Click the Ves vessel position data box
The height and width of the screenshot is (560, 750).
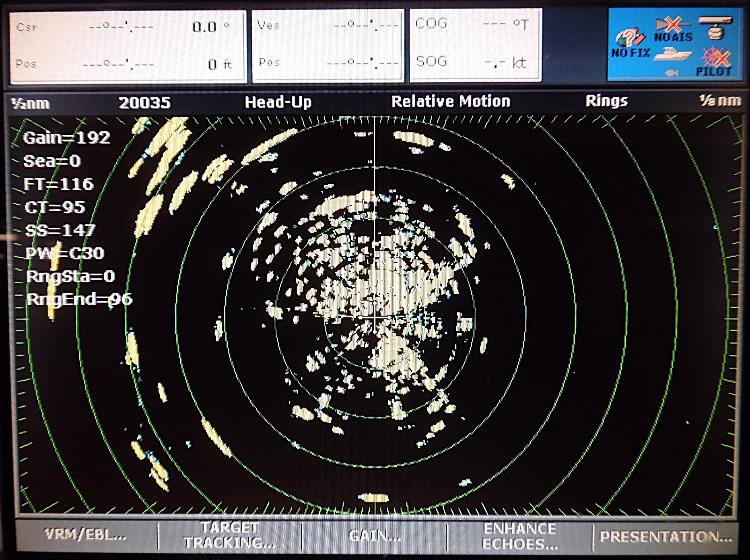[x=328, y=45]
